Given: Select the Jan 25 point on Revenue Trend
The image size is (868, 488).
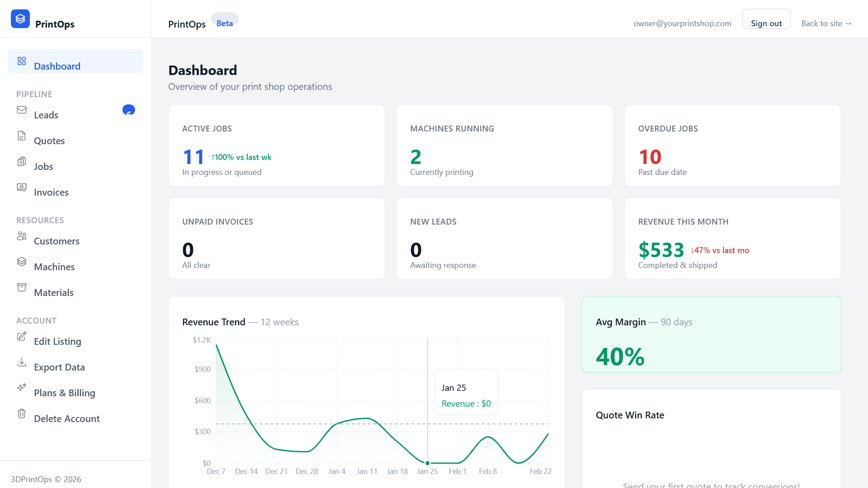Looking at the screenshot, I should (x=427, y=463).
